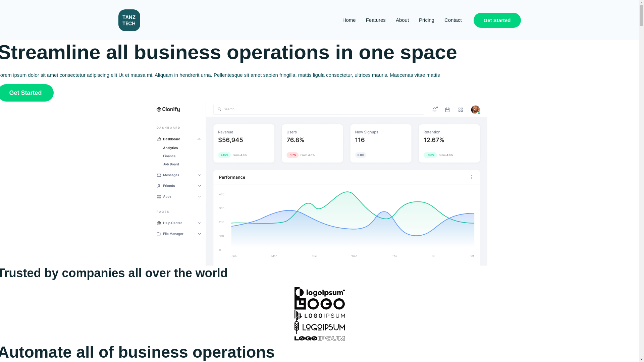Viewport: 644px width, 362px height.
Task: Open the Home nav link
Action: click(x=349, y=20)
